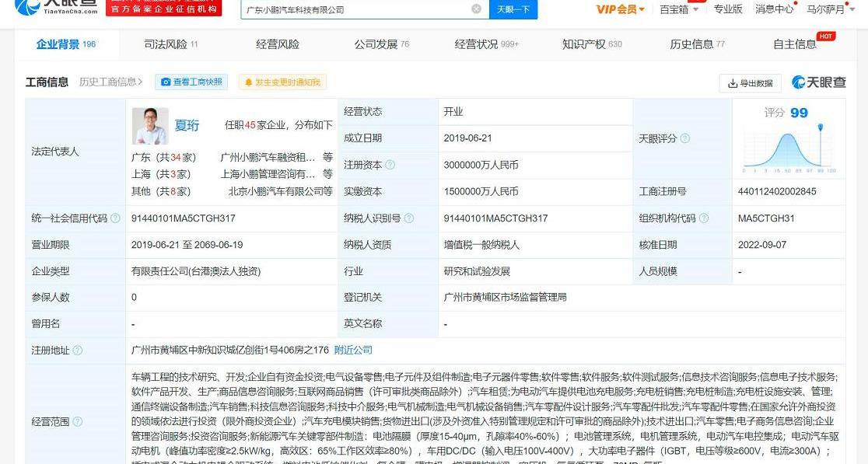The width and height of the screenshot is (868, 464).
Task: Click registered capital 3000000万人民币
Action: pyautogui.click(x=481, y=165)
